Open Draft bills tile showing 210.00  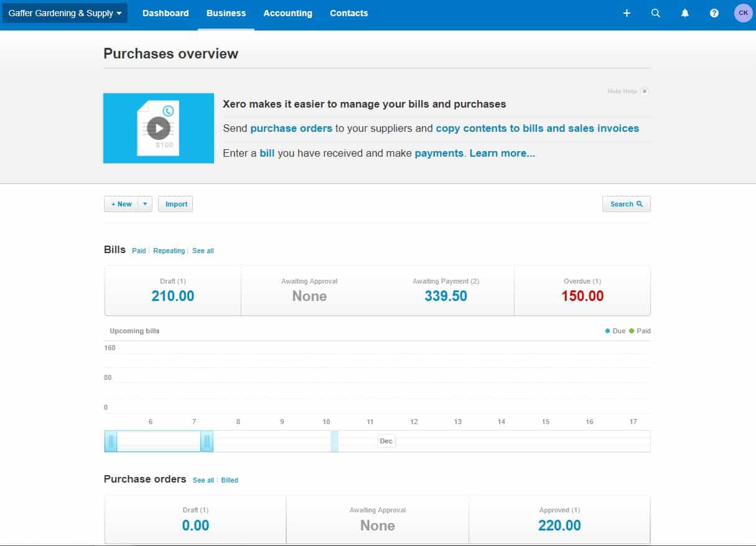(x=173, y=290)
